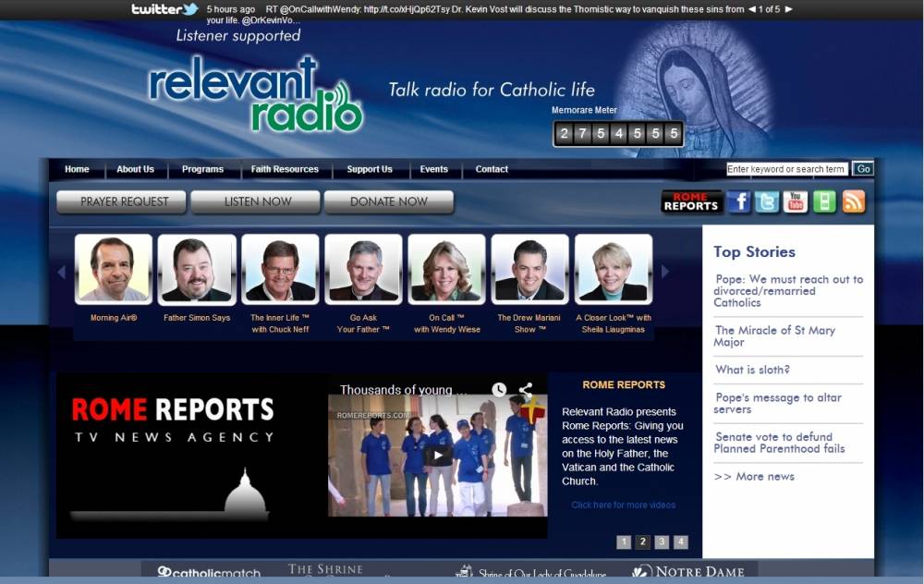Open the Facebook page icon
This screenshot has width=924, height=584.
(x=738, y=201)
